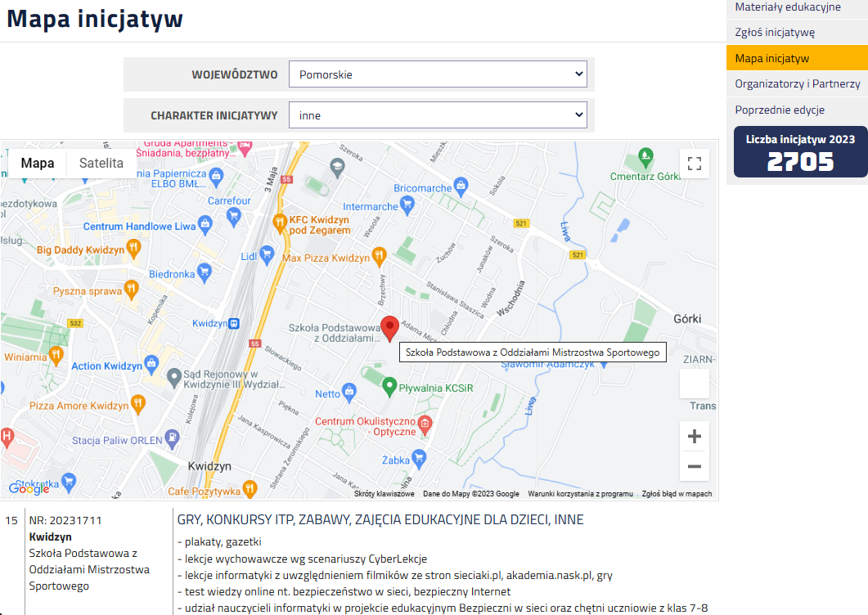Viewport: 868px width, 615px height.
Task: Click the Biedronka shopping cart pin
Action: click(x=205, y=273)
